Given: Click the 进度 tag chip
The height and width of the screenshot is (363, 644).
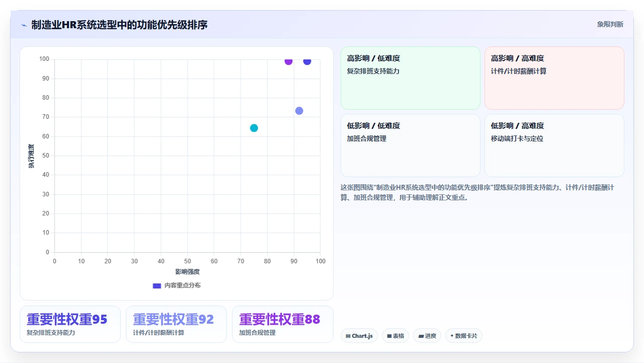Looking at the screenshot, I should 427,336.
